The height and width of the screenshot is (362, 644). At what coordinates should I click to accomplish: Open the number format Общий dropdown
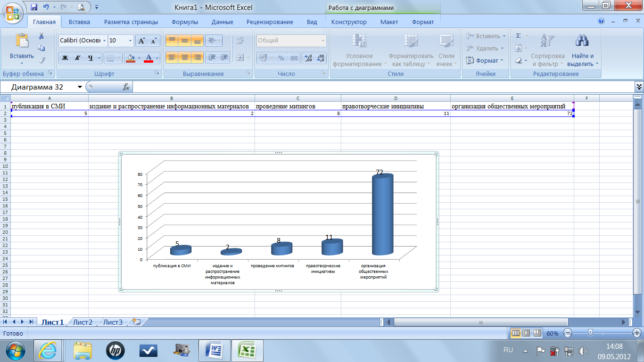coord(323,41)
